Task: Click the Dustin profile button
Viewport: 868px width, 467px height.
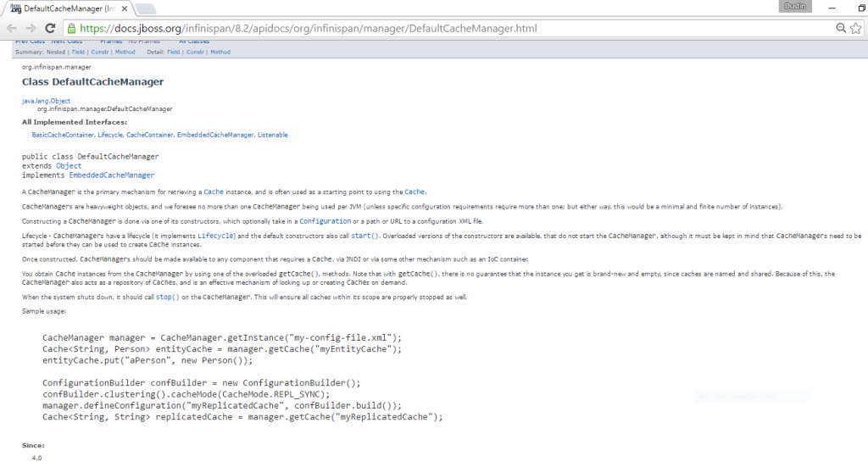Action: point(795,6)
